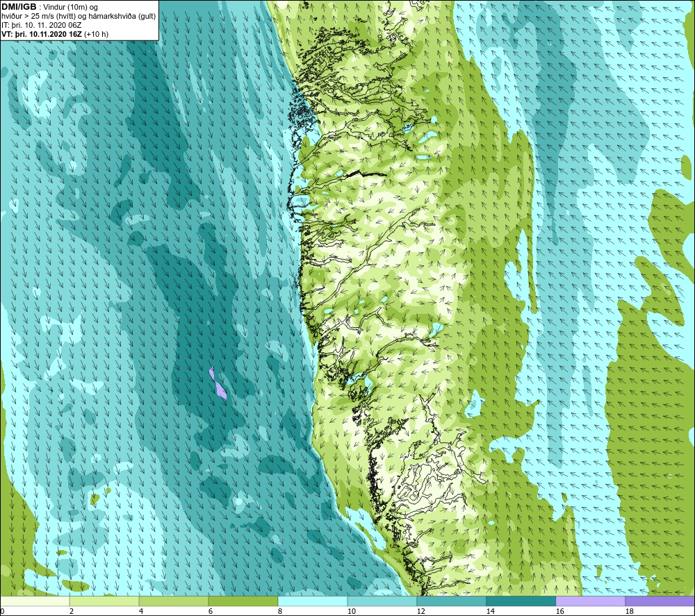
Task: Click the 'VT: þri. 10.11.2020 16Z' valid time
Action: [42, 33]
